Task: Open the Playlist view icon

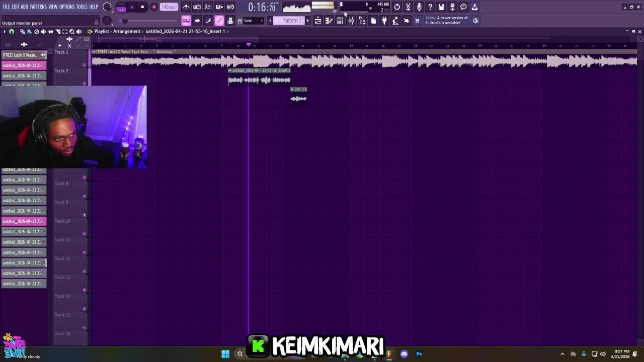Action: [x=318, y=21]
